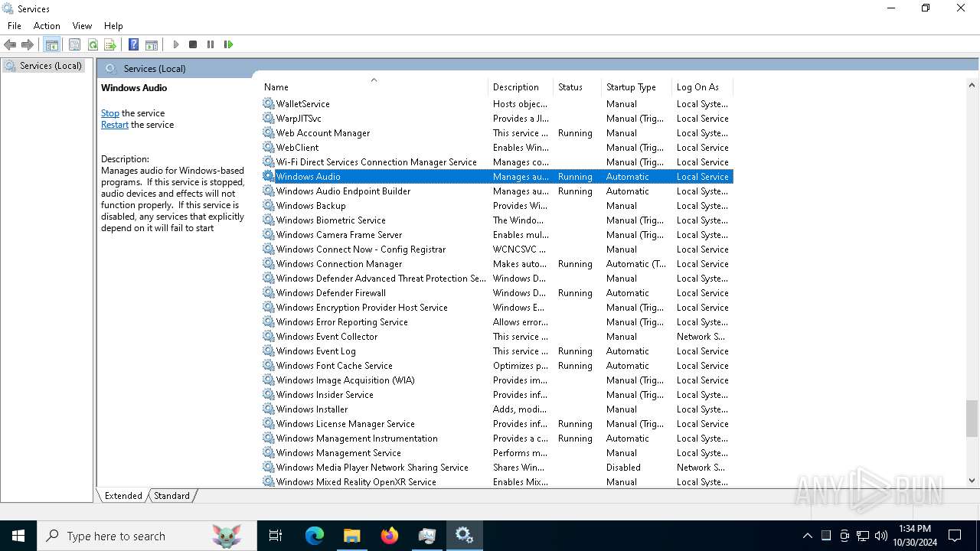Click the scrollbar down arrow in services list
The height and width of the screenshot is (551, 980).
click(x=972, y=481)
